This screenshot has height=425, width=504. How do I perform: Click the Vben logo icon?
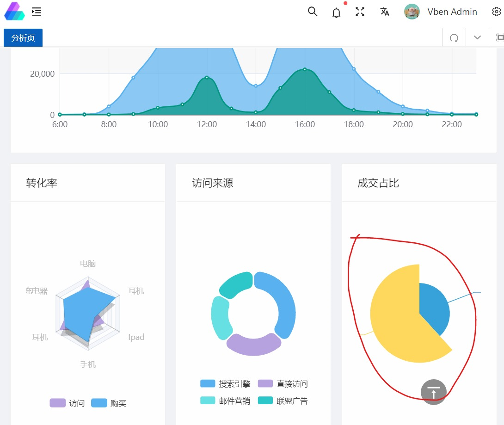tap(14, 11)
